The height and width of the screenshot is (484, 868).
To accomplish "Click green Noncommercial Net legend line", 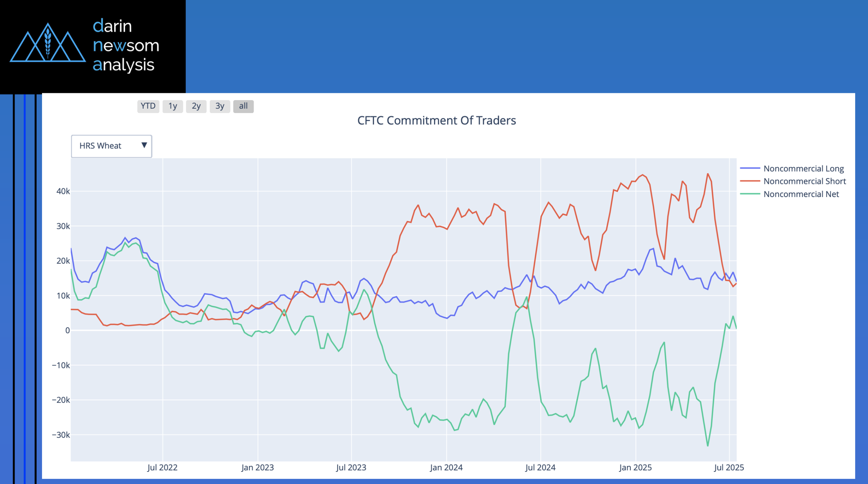I will pos(750,194).
